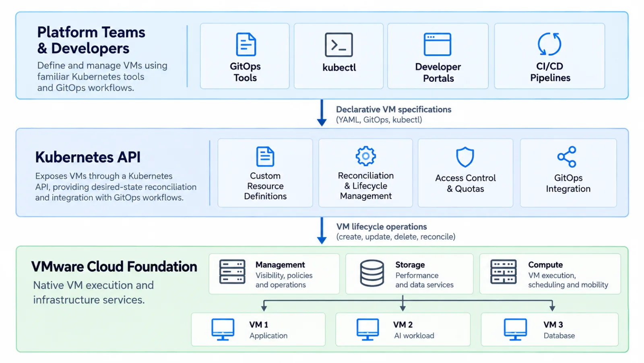This screenshot has height=363, width=644.
Task: Click the VM 2 monitor icon
Action: [x=367, y=330]
